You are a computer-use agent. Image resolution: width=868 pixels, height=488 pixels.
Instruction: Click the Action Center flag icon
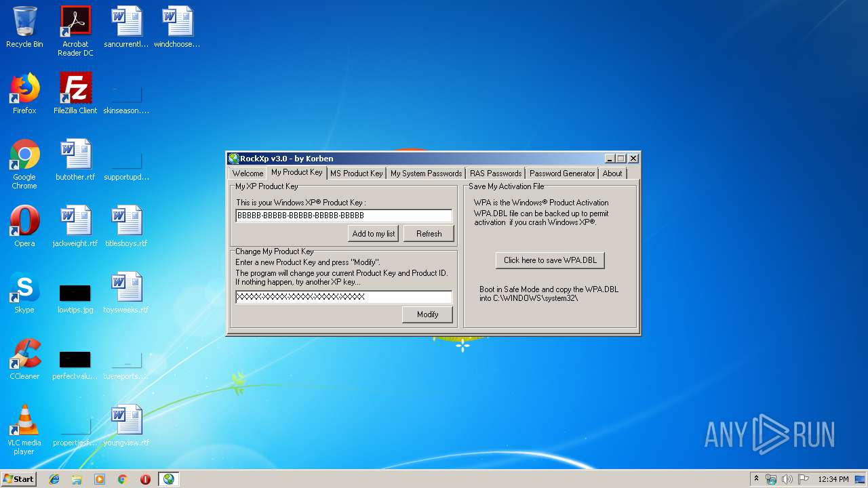pos(803,479)
